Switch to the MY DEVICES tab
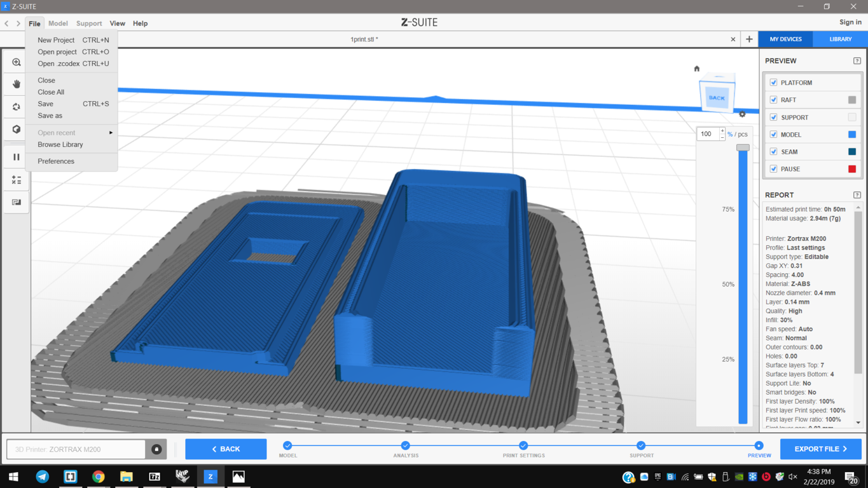This screenshot has height=488, width=868. point(786,39)
